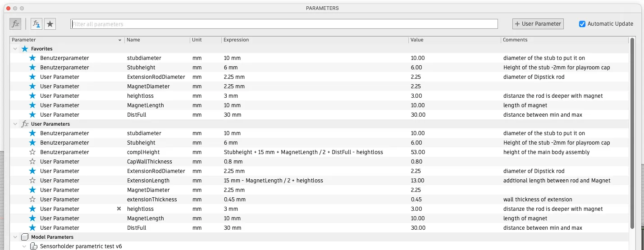Click the value 0.80
This screenshot has width=644, height=250.
(x=416, y=162)
